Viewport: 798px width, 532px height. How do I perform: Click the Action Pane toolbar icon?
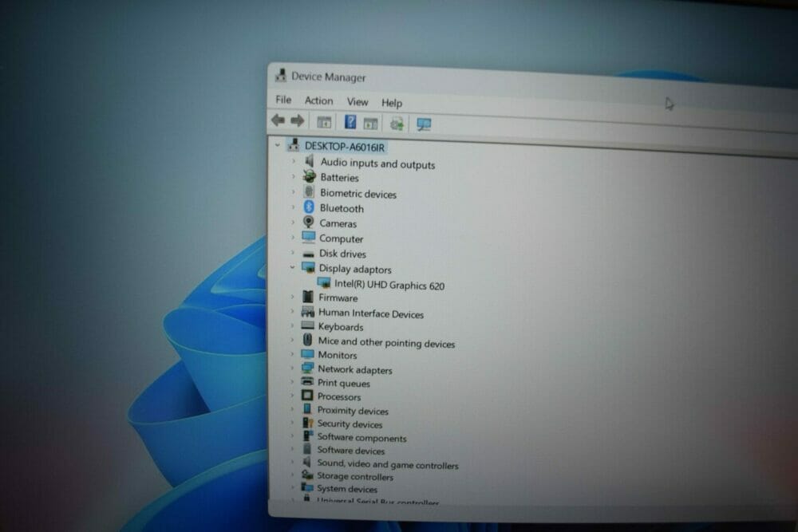click(370, 123)
